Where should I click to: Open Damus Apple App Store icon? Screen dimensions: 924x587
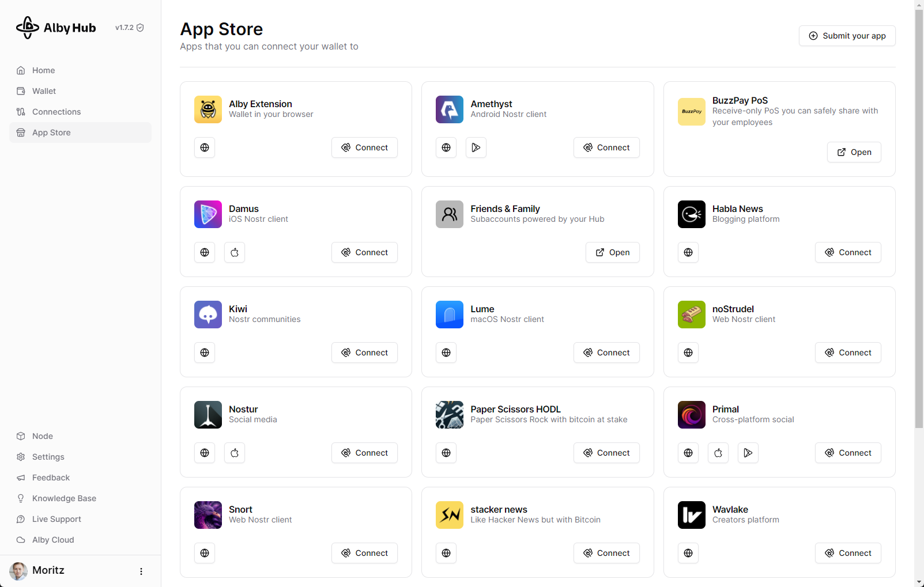pos(235,252)
